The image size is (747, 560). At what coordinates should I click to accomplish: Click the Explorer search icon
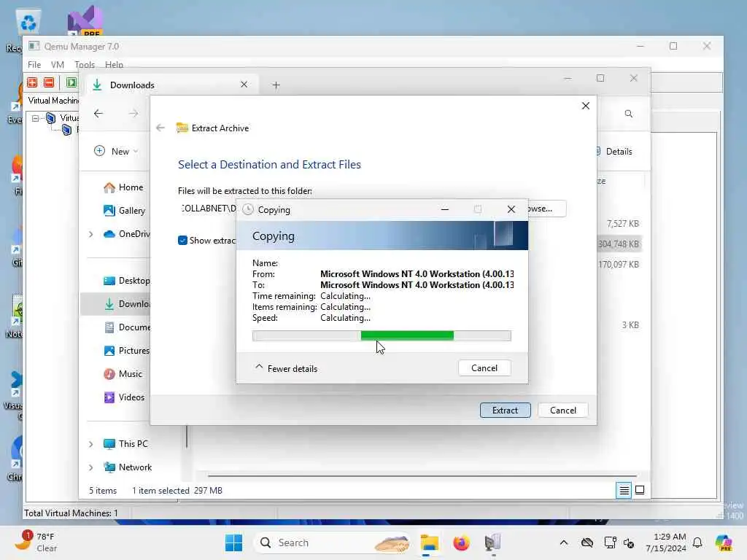click(x=628, y=114)
